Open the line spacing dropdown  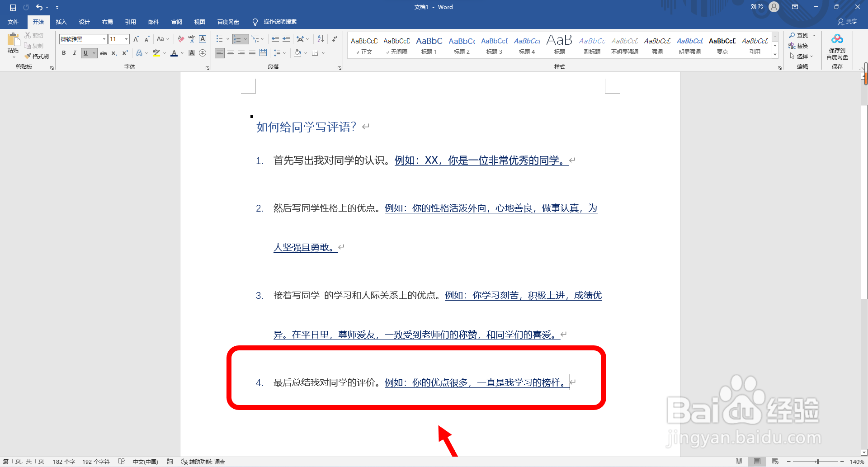pos(280,53)
